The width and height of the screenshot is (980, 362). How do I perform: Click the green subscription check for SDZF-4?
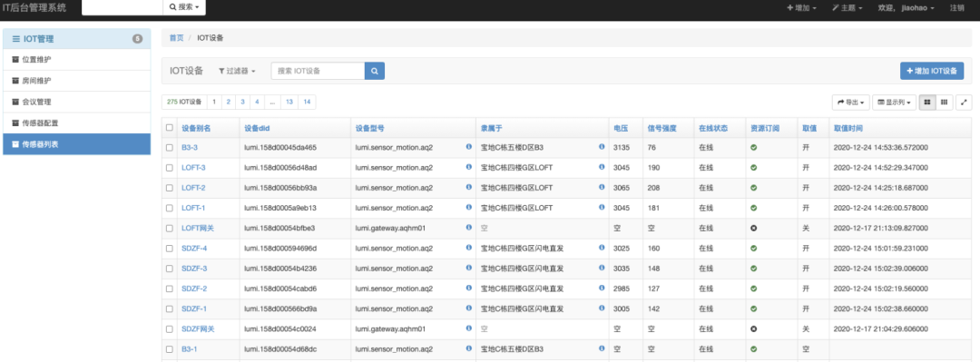coord(754,249)
